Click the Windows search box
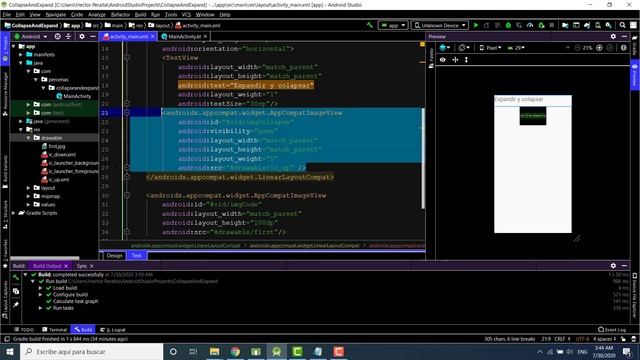640x360 pixels. pos(91,351)
